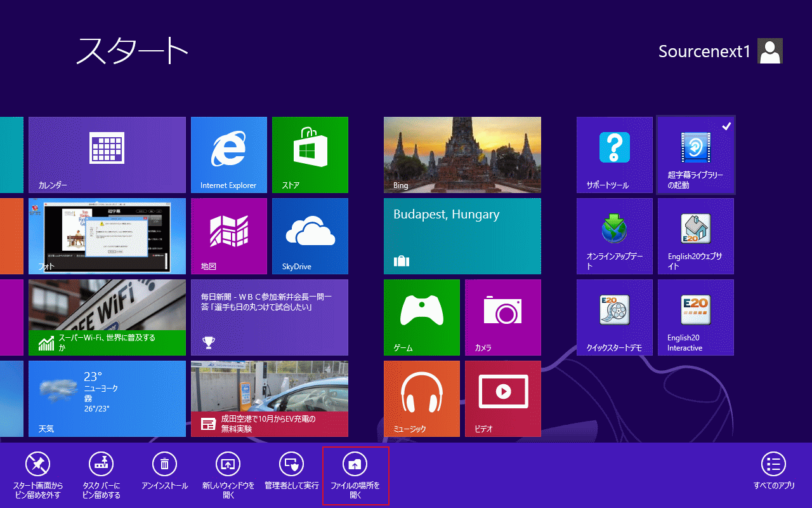
Task: Open the Budapest, Hungary travel tile
Action: click(x=462, y=236)
